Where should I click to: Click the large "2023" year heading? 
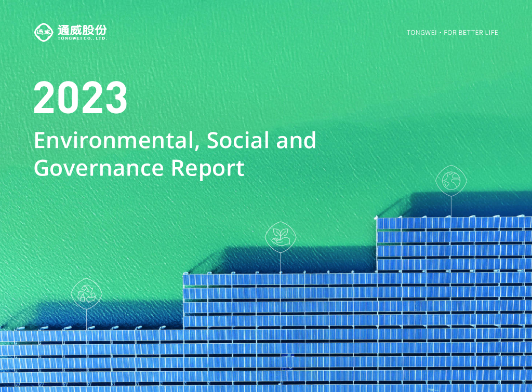point(81,97)
